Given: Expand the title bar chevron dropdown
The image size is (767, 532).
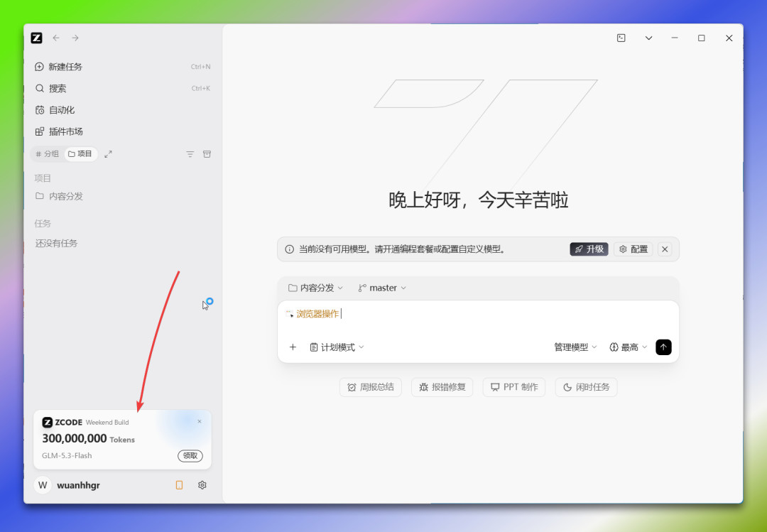Looking at the screenshot, I should pyautogui.click(x=648, y=38).
